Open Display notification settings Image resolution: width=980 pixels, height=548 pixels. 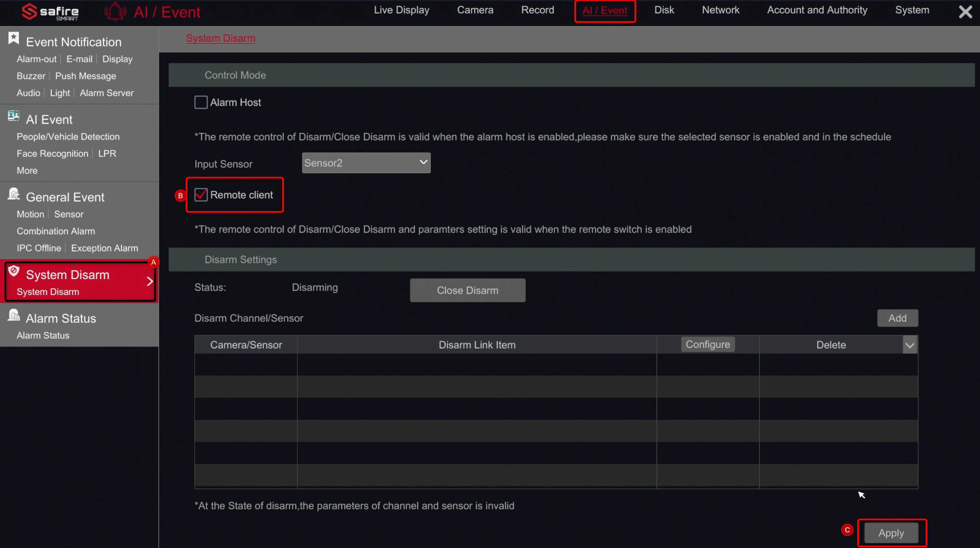coord(117,59)
